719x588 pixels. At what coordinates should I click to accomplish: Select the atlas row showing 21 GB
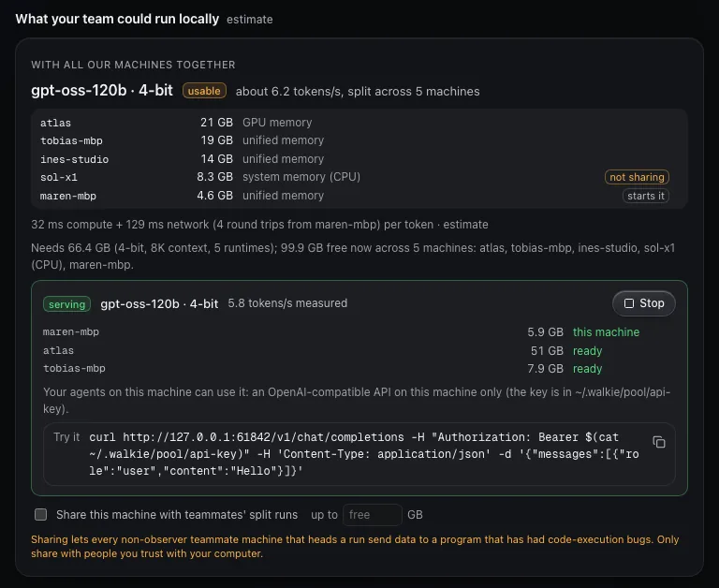tap(359, 123)
